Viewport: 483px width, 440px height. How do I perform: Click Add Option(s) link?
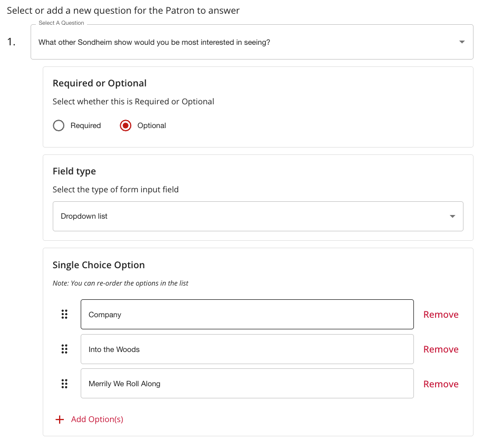97,419
